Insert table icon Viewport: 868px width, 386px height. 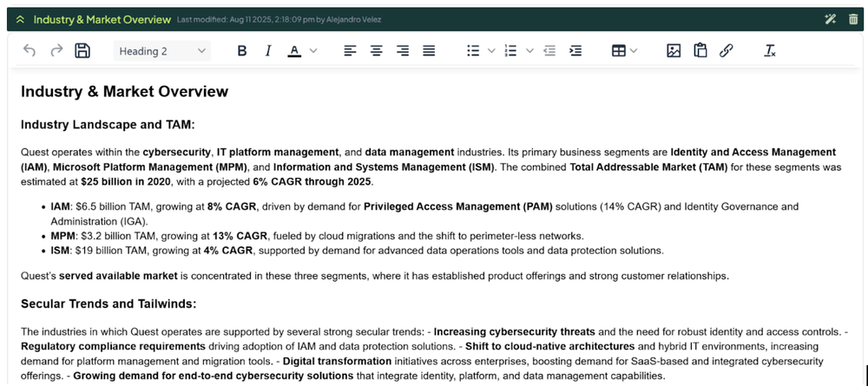click(x=618, y=51)
